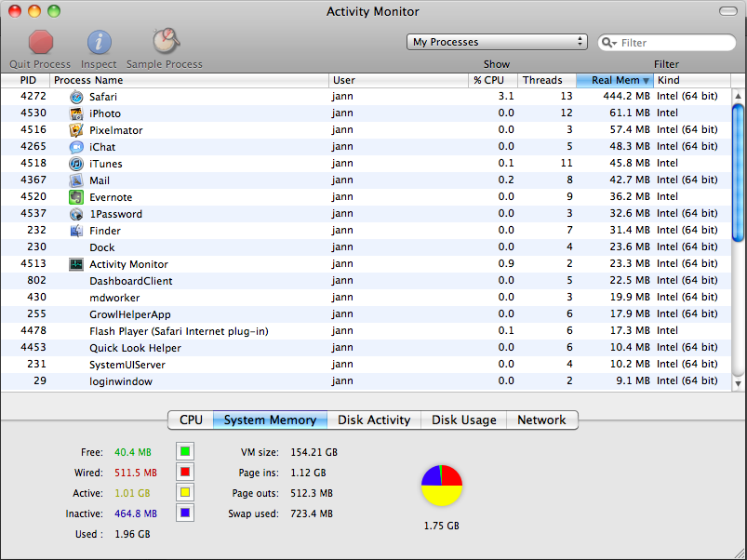Sort by the % CPU column header
747x560 pixels.
click(493, 80)
